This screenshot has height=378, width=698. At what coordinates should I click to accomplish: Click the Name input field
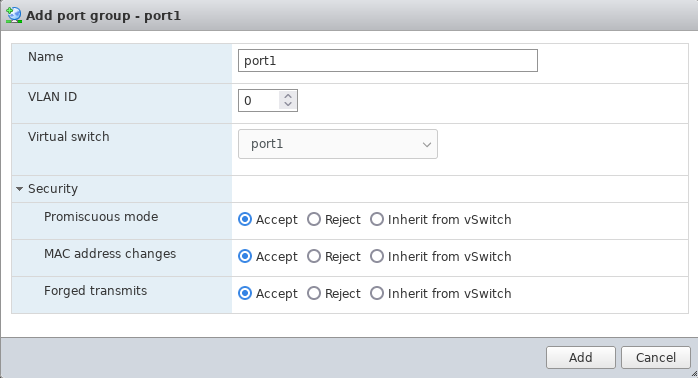point(388,61)
